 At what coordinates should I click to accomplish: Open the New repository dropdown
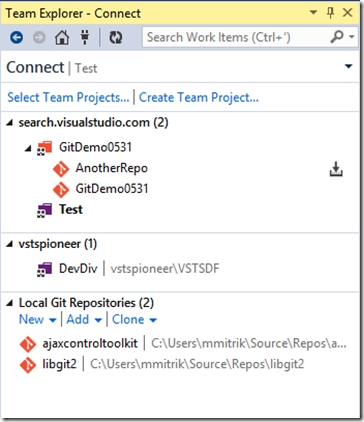coord(38,319)
